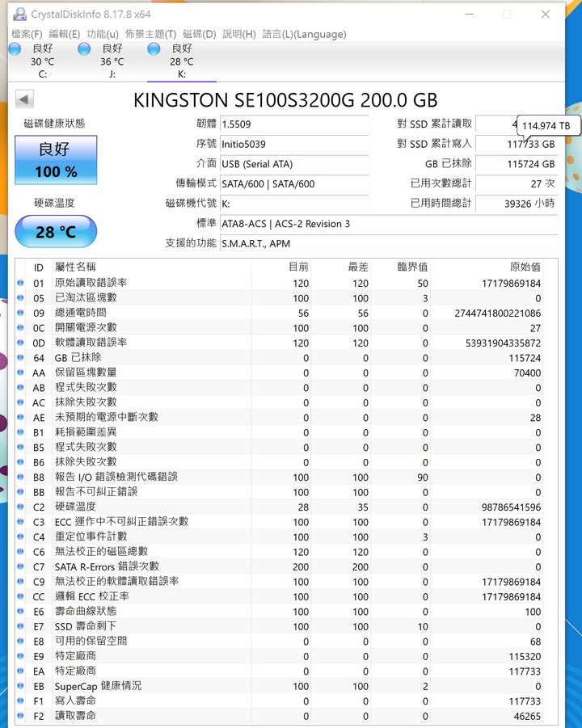This screenshot has width=582, height=728.
Task: Click transfer mode field SATA/600 | SATA/600
Action: click(294, 183)
